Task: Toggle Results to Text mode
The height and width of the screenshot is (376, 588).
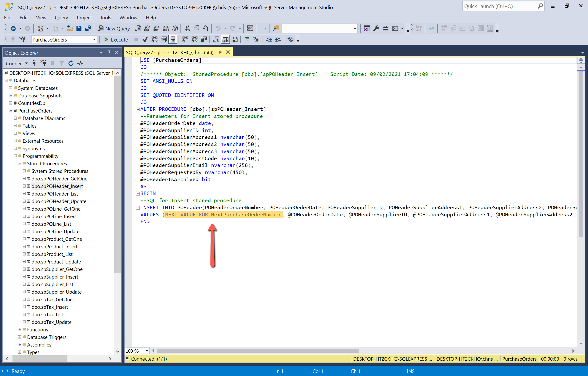Action: point(216,40)
